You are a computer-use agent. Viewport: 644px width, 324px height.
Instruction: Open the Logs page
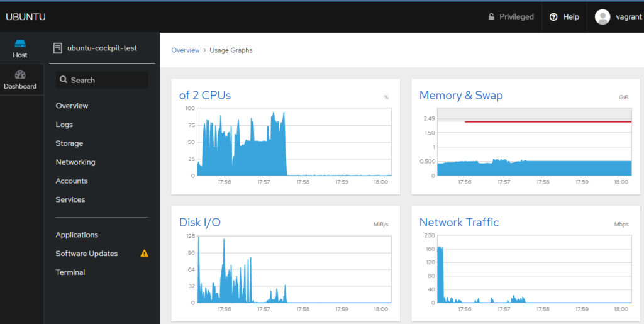pyautogui.click(x=64, y=125)
